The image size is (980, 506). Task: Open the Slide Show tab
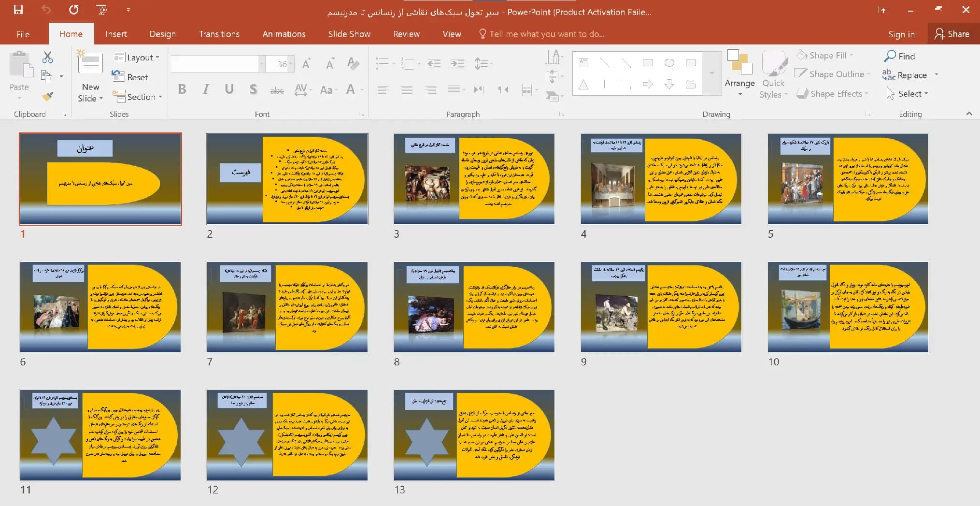click(349, 34)
